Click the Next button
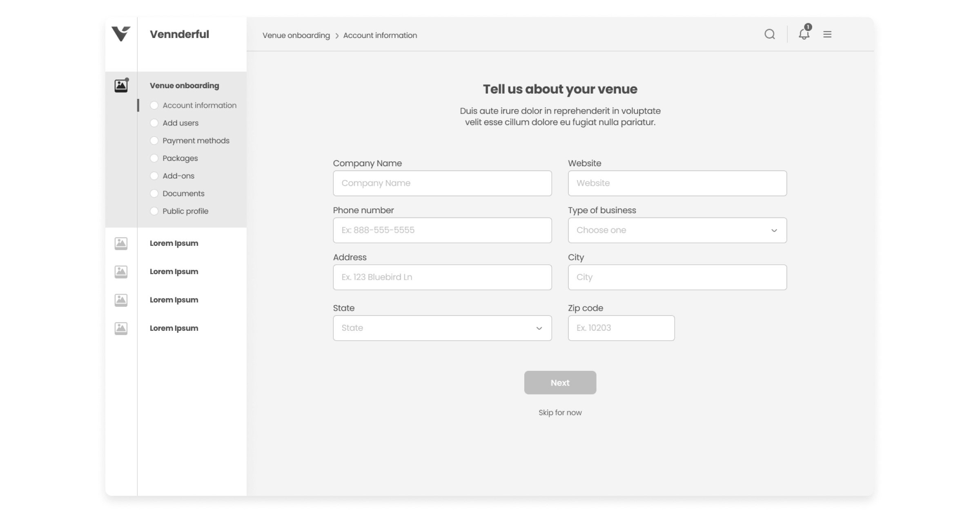The image size is (980, 513). (560, 382)
